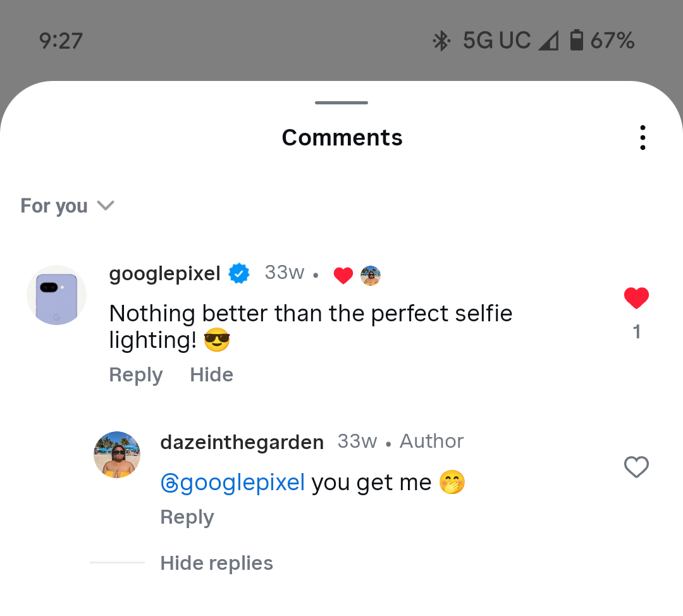Tap the dazeinthegarden username
Image resolution: width=683 pixels, height=616 pixels.
[242, 441]
